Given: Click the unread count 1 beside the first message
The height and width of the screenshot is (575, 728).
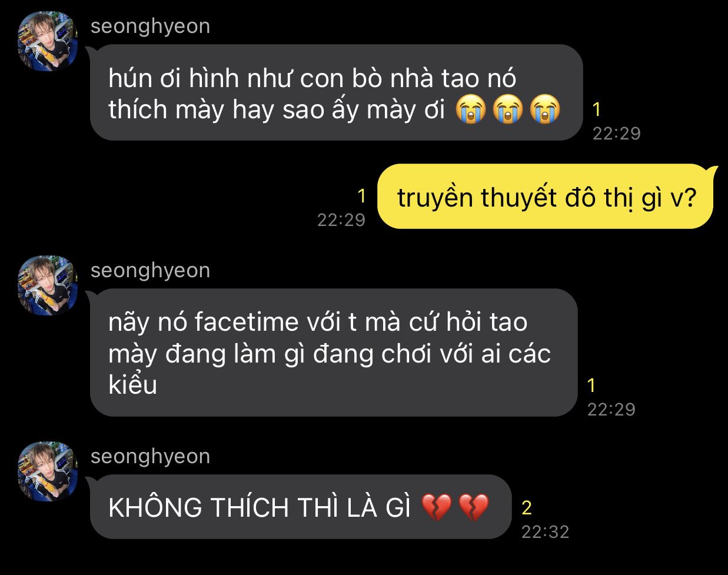Looking at the screenshot, I should (597, 109).
